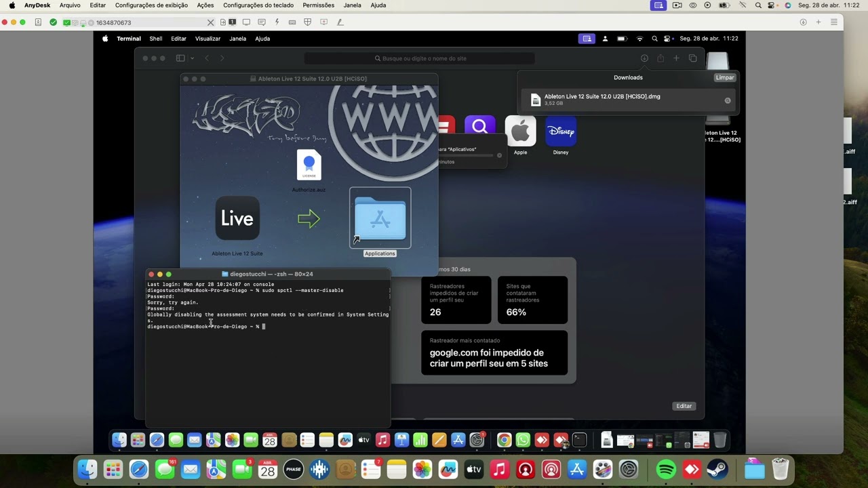Click the remote Safari tab overview icon

click(692, 58)
